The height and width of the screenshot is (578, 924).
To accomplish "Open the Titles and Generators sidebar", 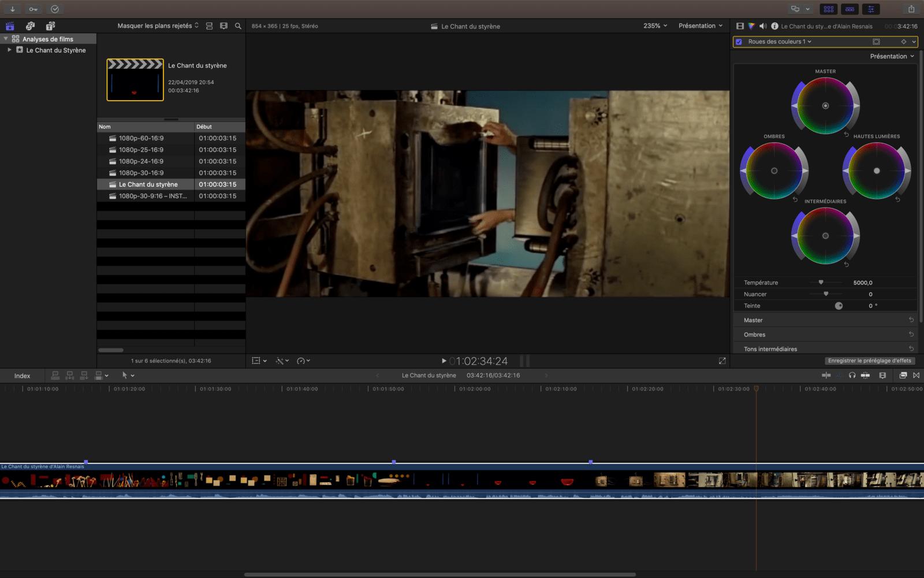I will (50, 26).
